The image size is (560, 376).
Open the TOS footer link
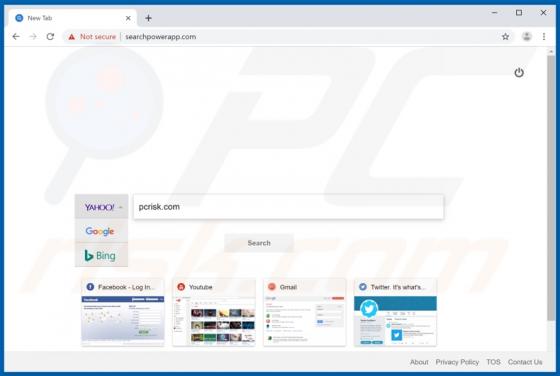pyautogui.click(x=493, y=362)
